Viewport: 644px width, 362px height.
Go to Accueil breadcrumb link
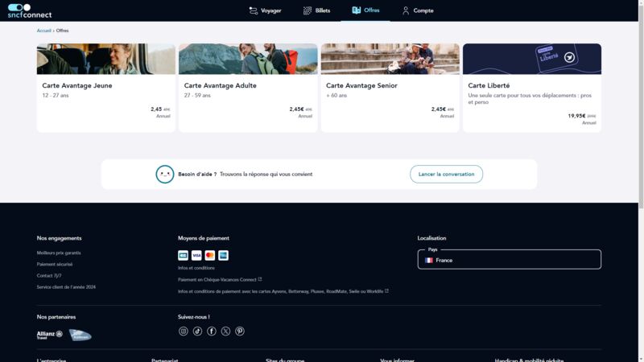tap(44, 31)
